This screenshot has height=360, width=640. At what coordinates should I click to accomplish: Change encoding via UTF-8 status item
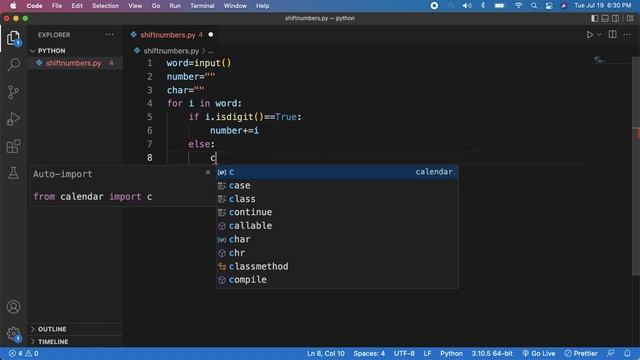(404, 353)
